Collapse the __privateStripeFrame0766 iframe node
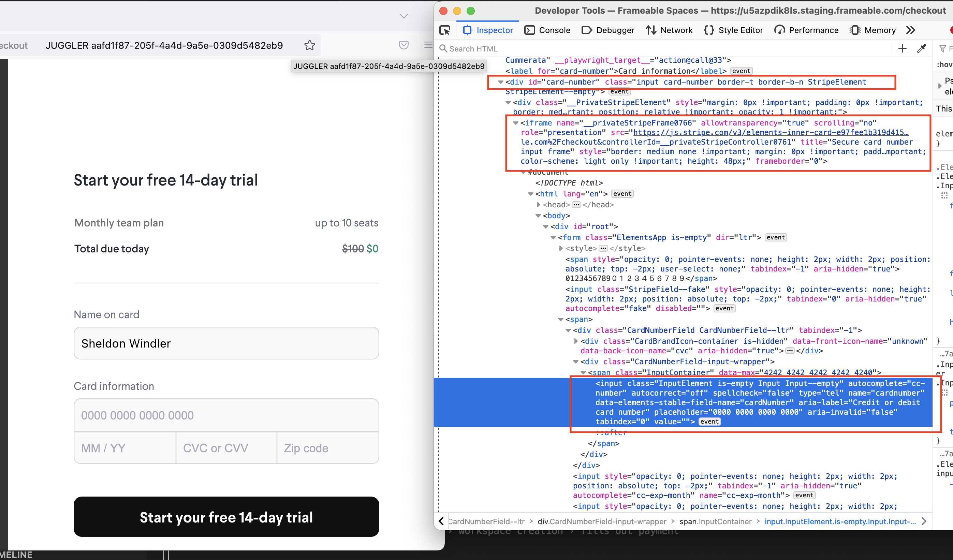The height and width of the screenshot is (560, 953). point(516,122)
